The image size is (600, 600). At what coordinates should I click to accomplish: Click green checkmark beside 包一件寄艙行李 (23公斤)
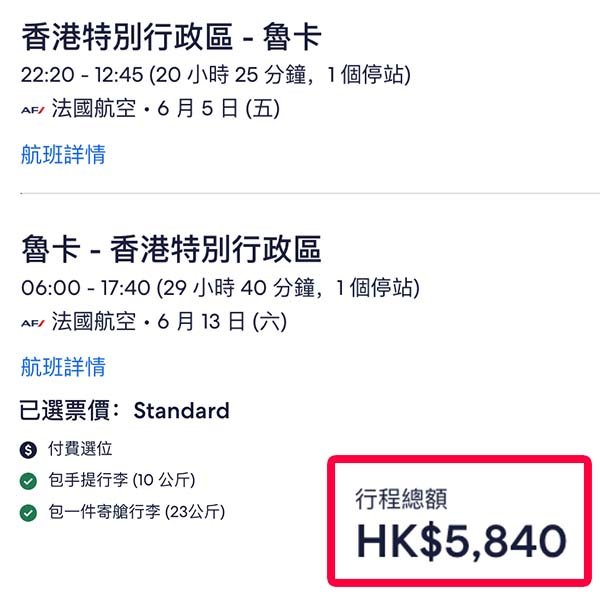point(28,513)
